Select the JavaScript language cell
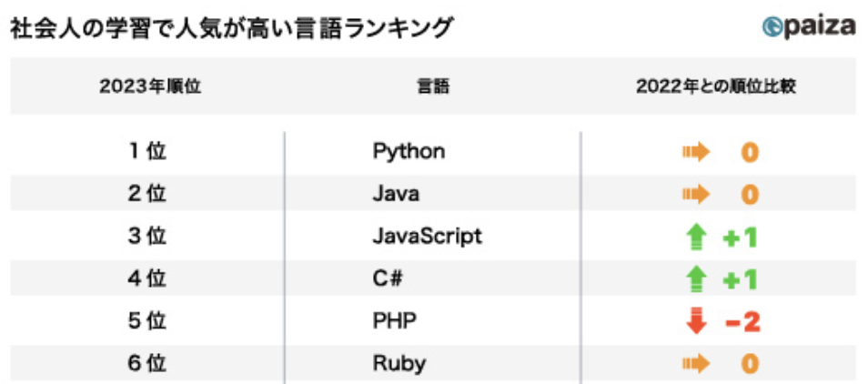Image resolution: width=868 pixels, height=384 pixels. (427, 237)
